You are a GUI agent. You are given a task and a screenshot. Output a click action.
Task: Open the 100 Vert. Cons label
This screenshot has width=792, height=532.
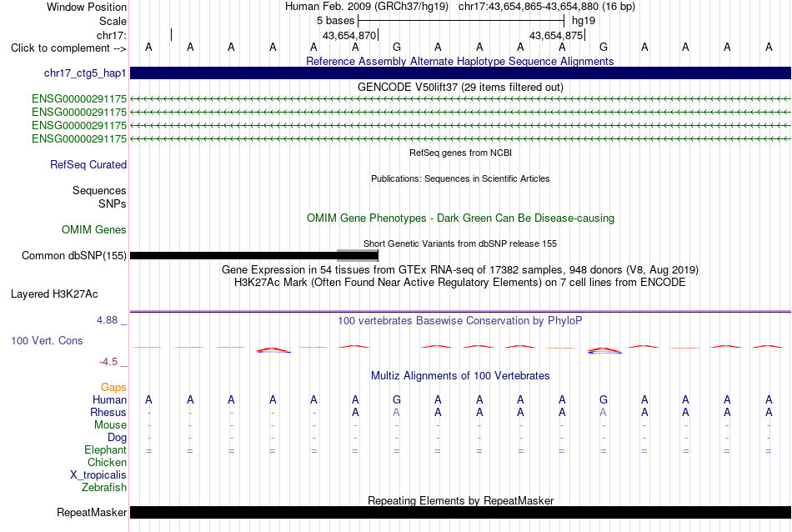(47, 341)
